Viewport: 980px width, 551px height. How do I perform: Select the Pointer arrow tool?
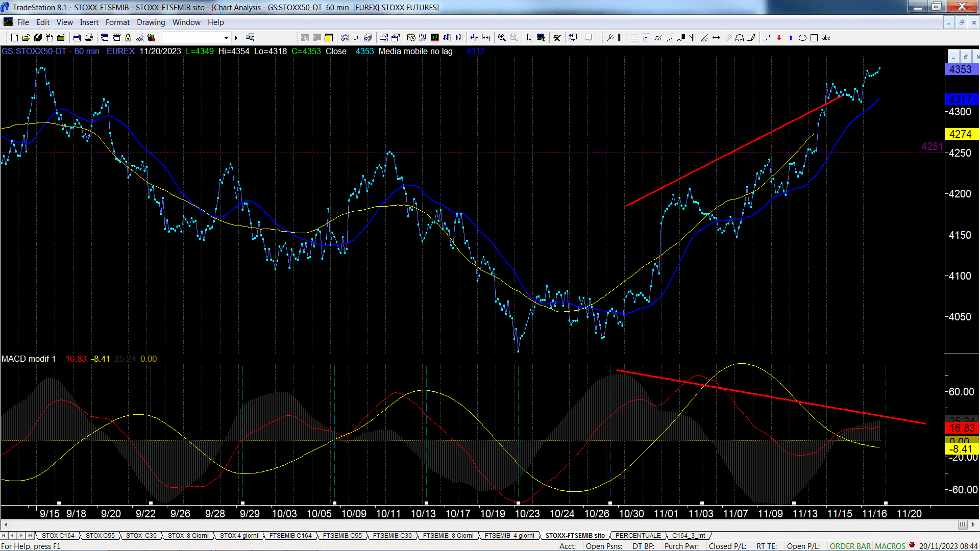coord(529,38)
